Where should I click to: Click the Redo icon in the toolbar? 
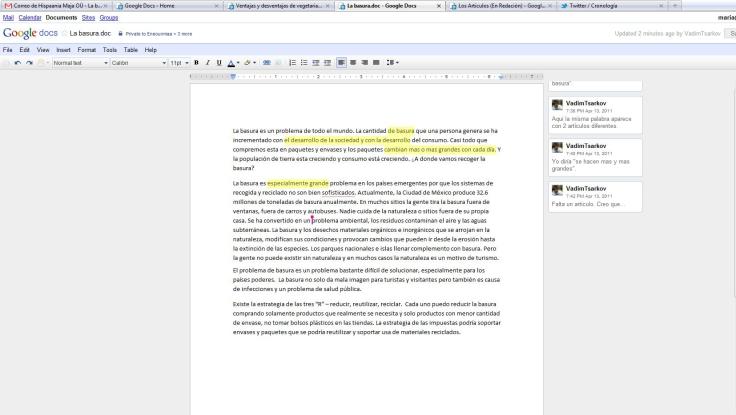(x=30, y=63)
